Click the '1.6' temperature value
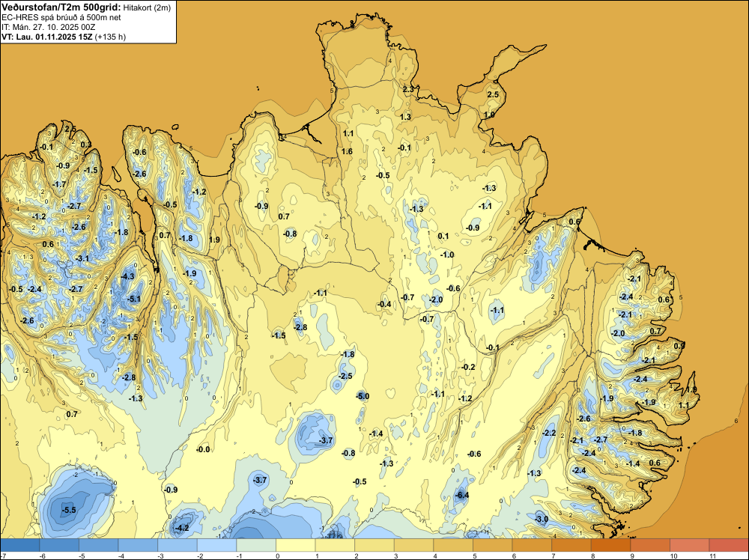The width and height of the screenshot is (749, 560). point(347,151)
